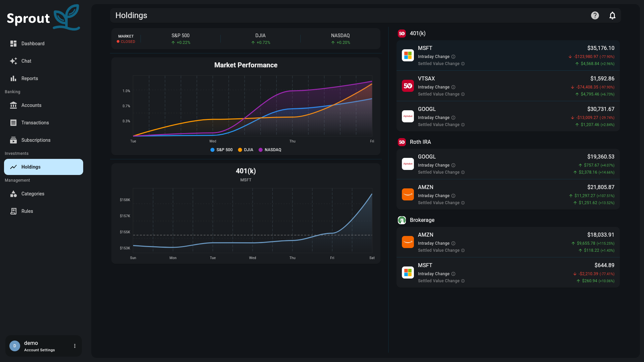Select the VTSAX holding row
644x362 pixels.
(508, 86)
